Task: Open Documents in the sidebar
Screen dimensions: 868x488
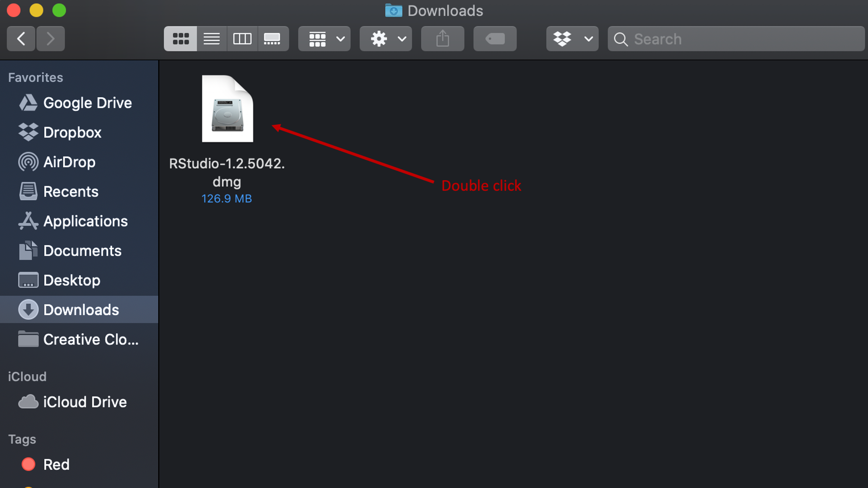Action: tap(79, 251)
